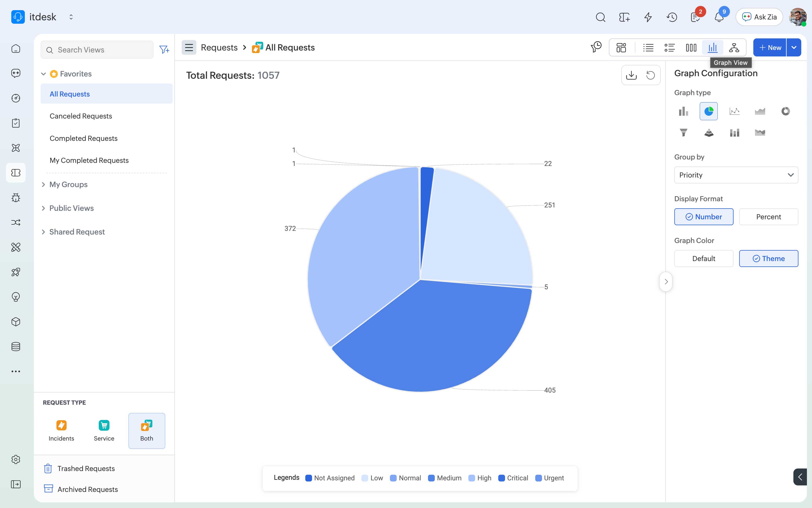Add a new filter view
This screenshot has width=812, height=508.
coord(164,50)
